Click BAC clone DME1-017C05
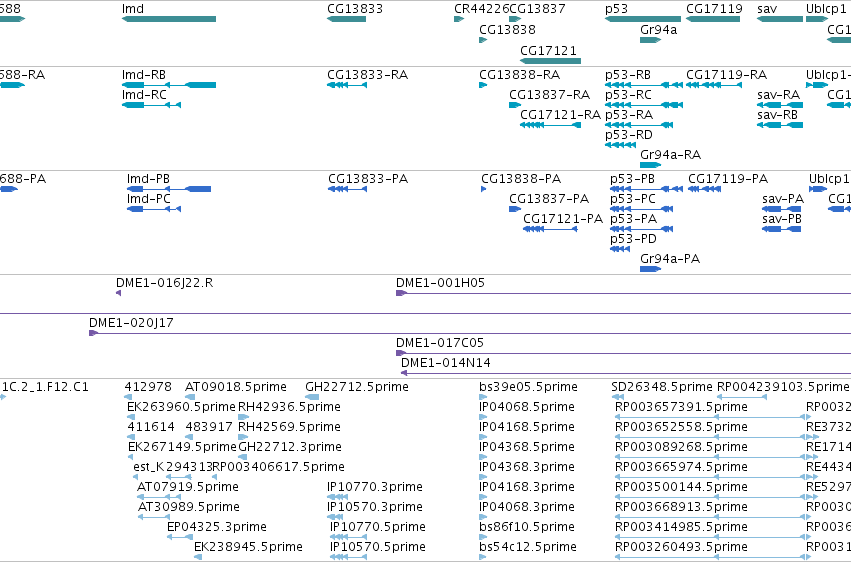Image resolution: width=851 pixels, height=562 pixels. [624, 353]
